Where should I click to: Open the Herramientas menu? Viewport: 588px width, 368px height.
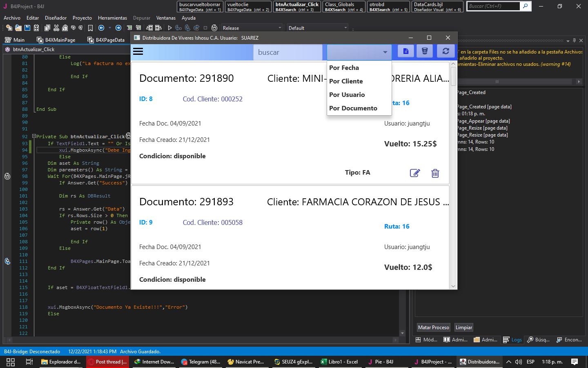[x=112, y=18]
